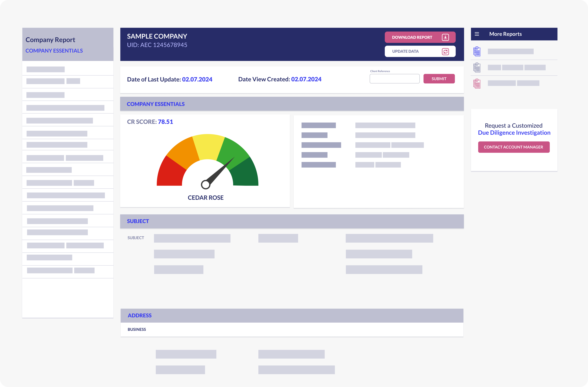This screenshot has width=588, height=387.
Task: Click the gauge needle pivot circle
Action: click(x=206, y=184)
